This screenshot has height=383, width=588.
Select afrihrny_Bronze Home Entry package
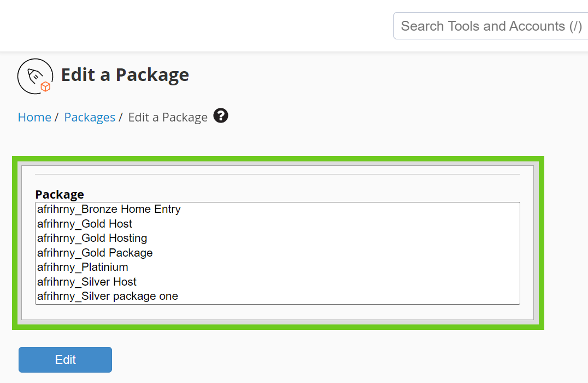(109, 209)
